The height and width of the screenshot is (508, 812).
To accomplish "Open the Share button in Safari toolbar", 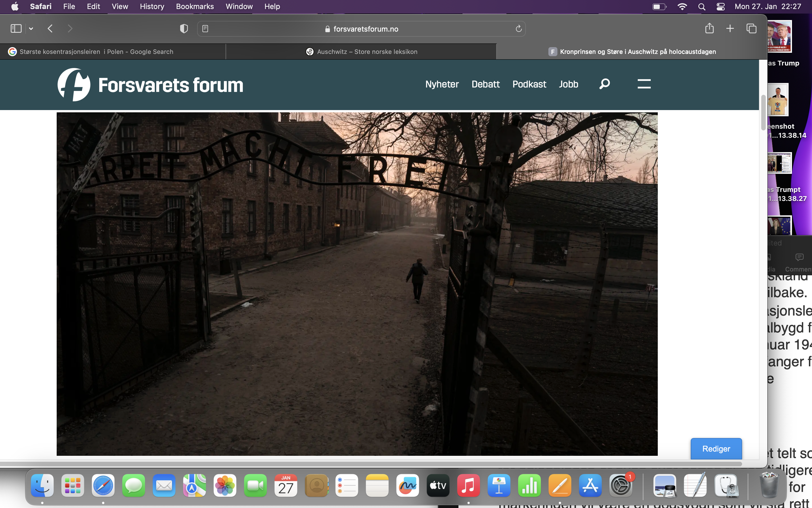I will 709,28.
